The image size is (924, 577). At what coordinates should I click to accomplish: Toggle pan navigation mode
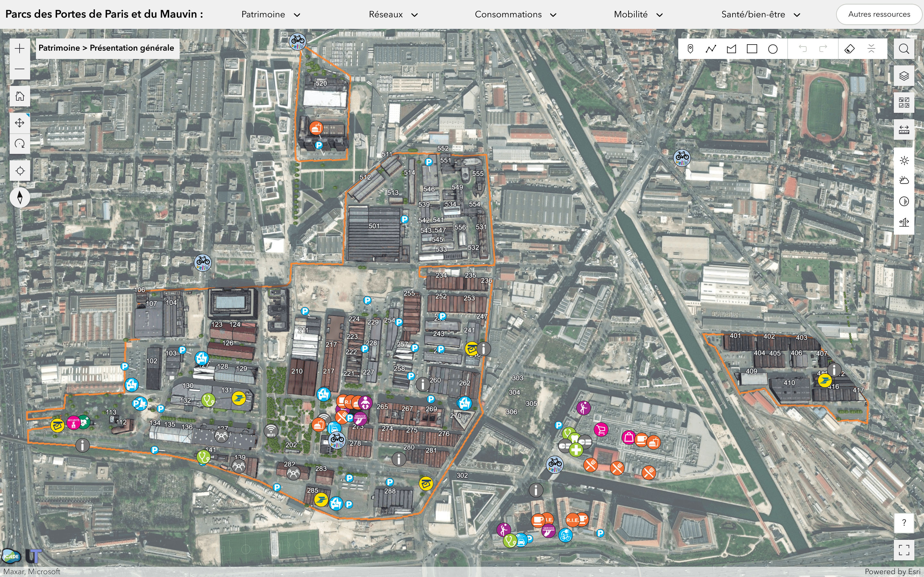click(20, 123)
